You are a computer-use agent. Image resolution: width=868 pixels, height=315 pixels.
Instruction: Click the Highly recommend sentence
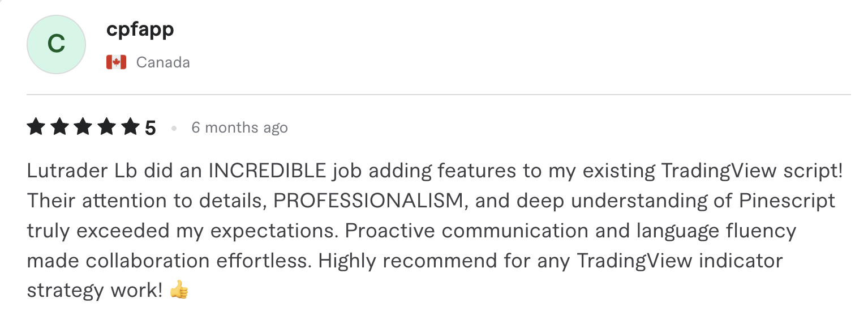pyautogui.click(x=551, y=261)
